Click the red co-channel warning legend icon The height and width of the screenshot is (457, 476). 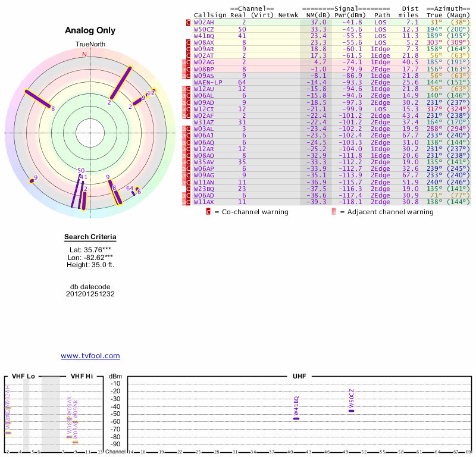(x=208, y=211)
